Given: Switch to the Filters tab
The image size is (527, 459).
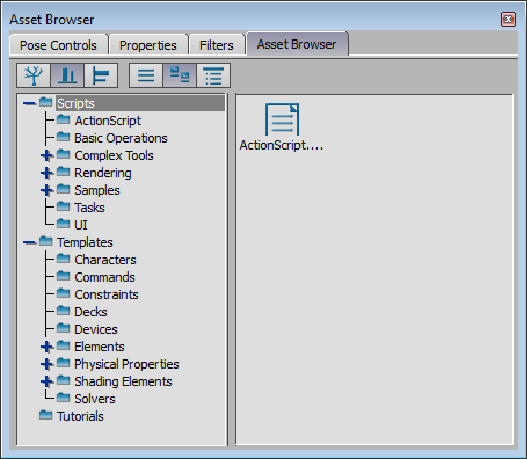Looking at the screenshot, I should [x=216, y=45].
